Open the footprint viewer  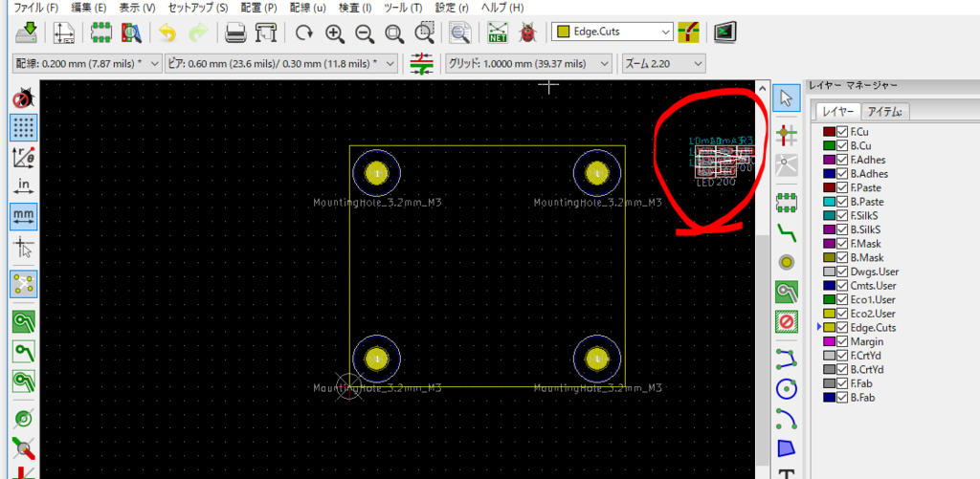(131, 32)
